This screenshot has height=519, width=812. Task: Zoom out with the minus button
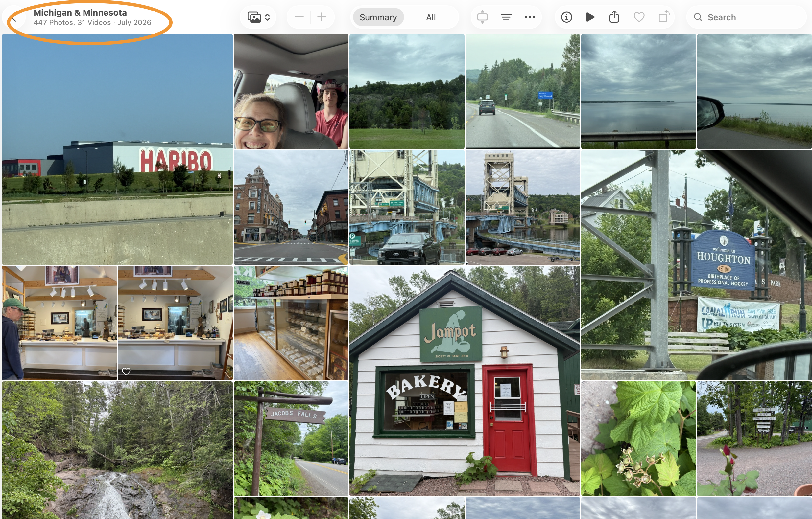click(299, 17)
